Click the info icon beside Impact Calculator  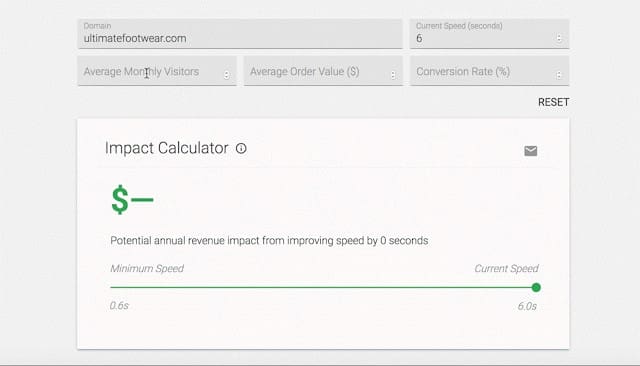coord(241,149)
